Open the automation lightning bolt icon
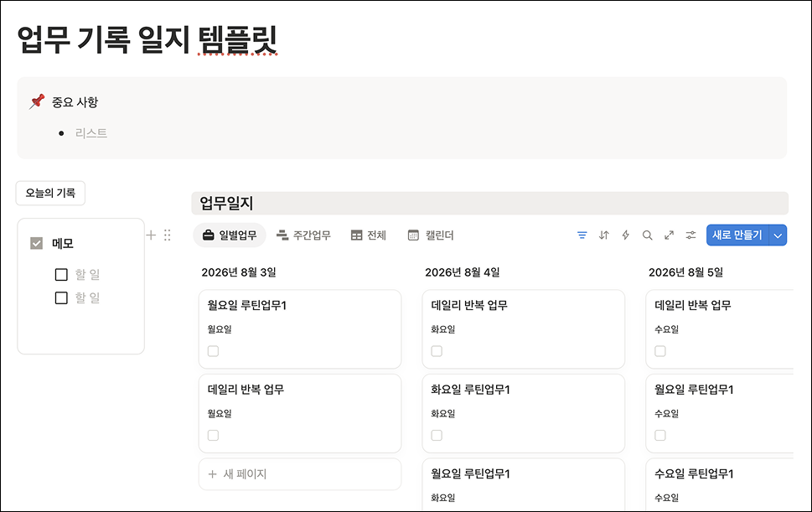 (626, 235)
